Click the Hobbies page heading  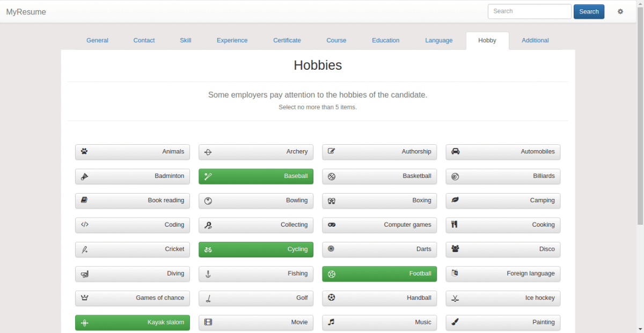tap(318, 65)
